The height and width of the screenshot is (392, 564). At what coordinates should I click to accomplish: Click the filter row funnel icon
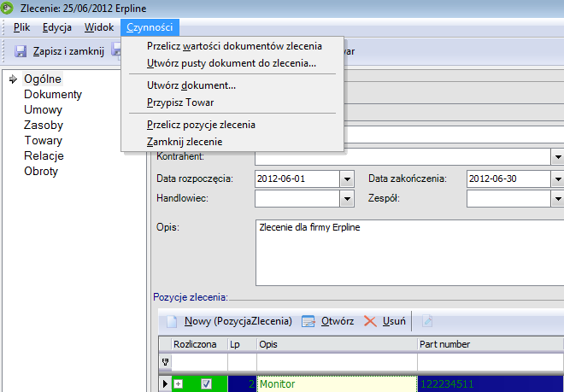pos(166,362)
